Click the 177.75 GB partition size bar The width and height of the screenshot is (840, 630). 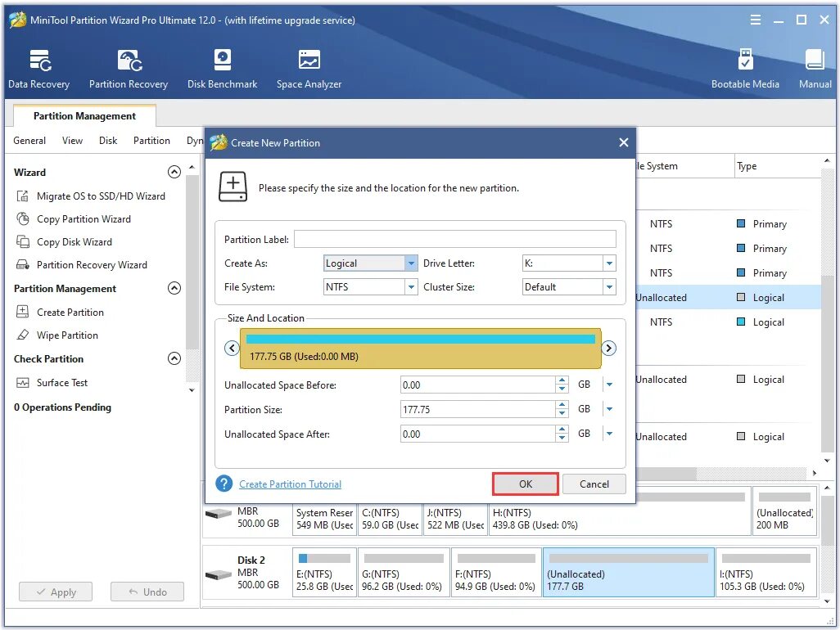pos(421,349)
